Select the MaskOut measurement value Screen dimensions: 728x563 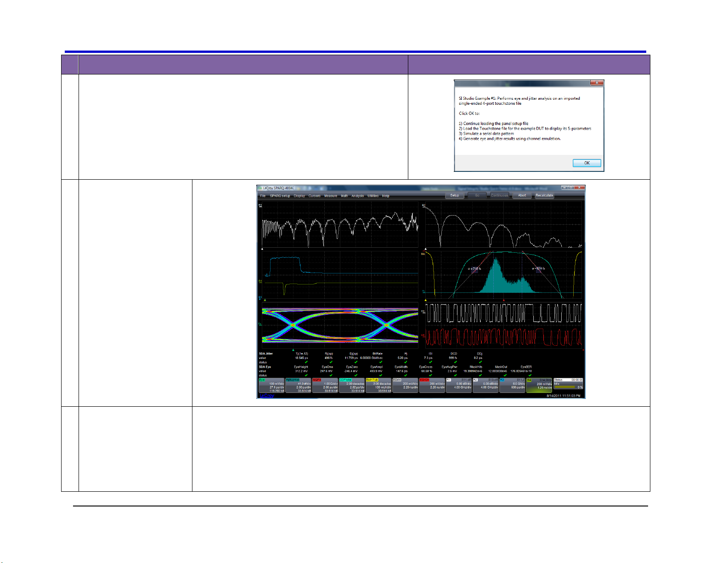(497, 371)
